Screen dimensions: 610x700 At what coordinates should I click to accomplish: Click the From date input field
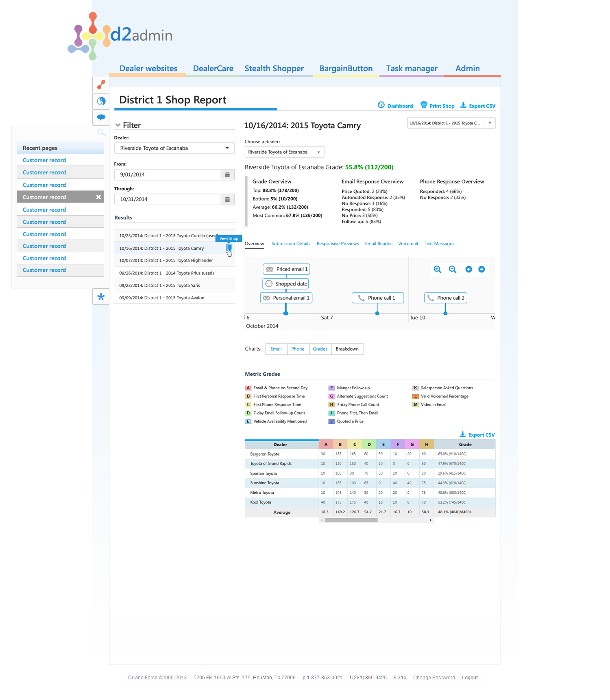pyautogui.click(x=168, y=174)
